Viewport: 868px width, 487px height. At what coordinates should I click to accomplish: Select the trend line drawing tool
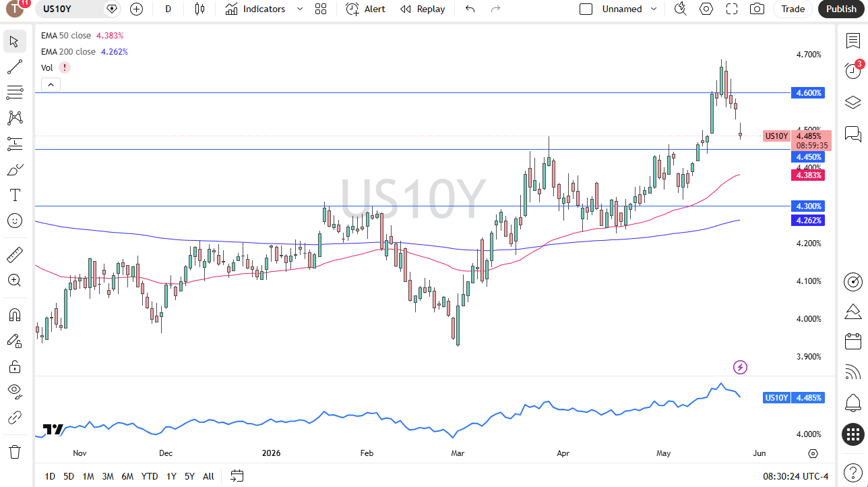[x=15, y=67]
